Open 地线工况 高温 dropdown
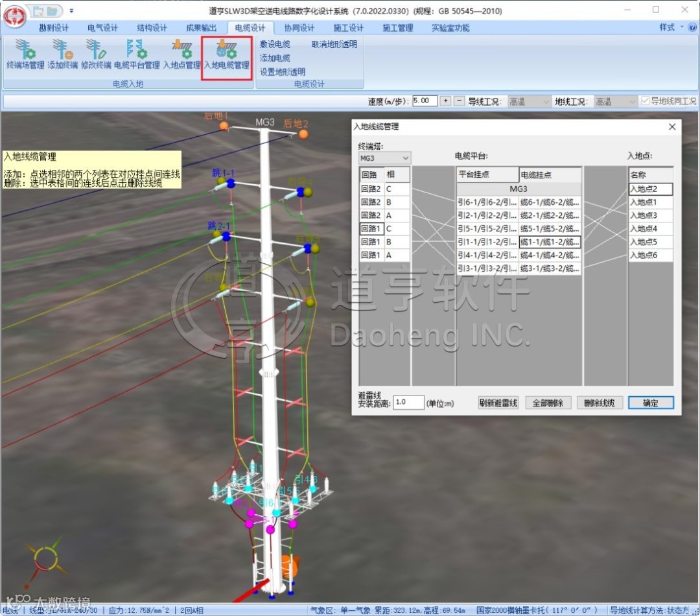700x616 pixels. click(615, 102)
